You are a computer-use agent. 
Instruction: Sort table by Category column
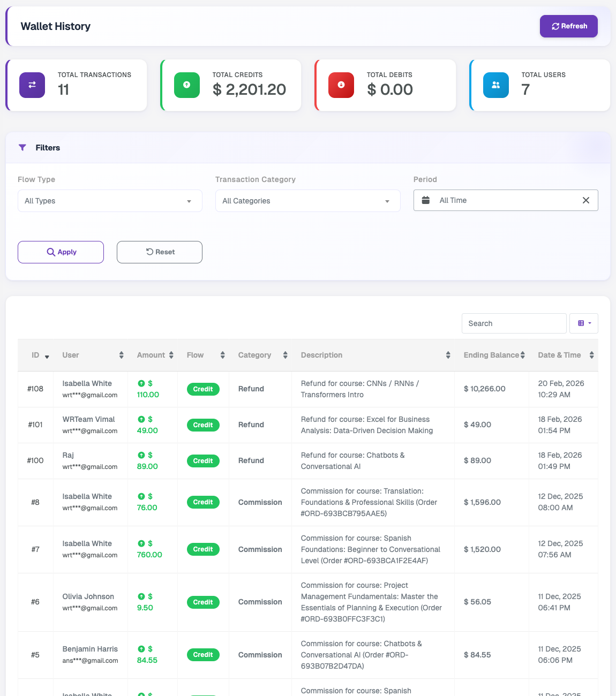click(260, 355)
